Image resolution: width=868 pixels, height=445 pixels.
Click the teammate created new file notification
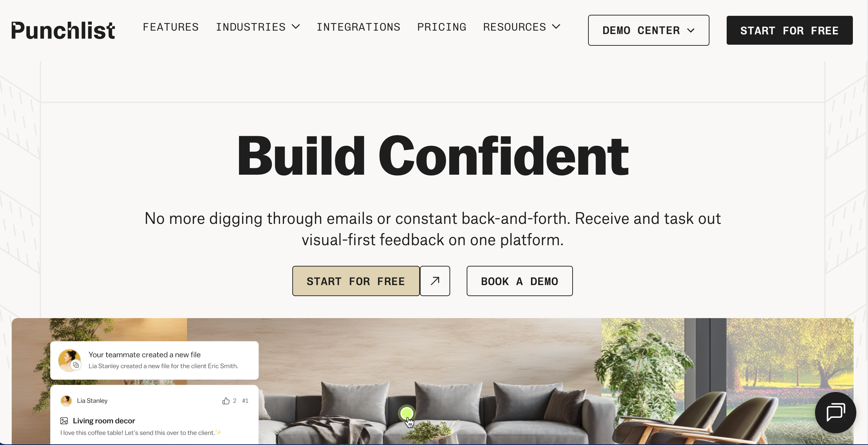(154, 360)
